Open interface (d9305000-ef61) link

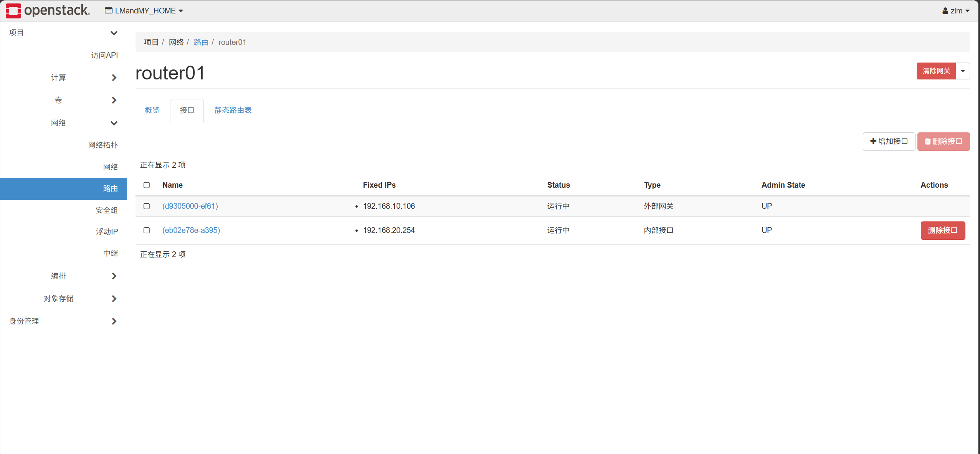click(x=190, y=206)
